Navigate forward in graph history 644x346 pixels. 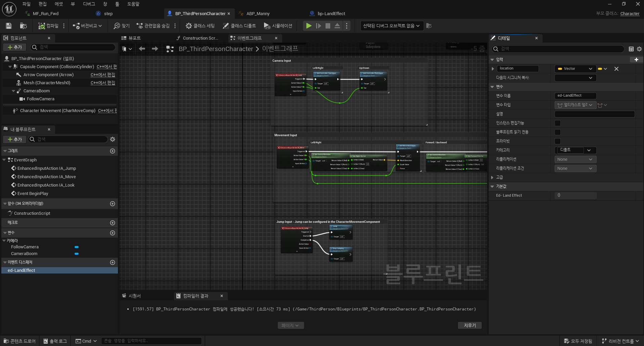coord(155,49)
